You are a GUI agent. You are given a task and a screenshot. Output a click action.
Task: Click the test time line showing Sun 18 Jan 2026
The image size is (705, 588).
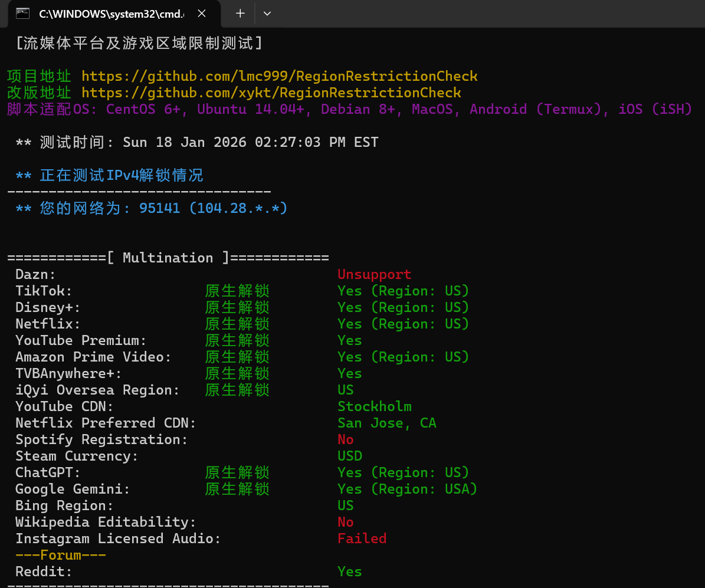197,142
